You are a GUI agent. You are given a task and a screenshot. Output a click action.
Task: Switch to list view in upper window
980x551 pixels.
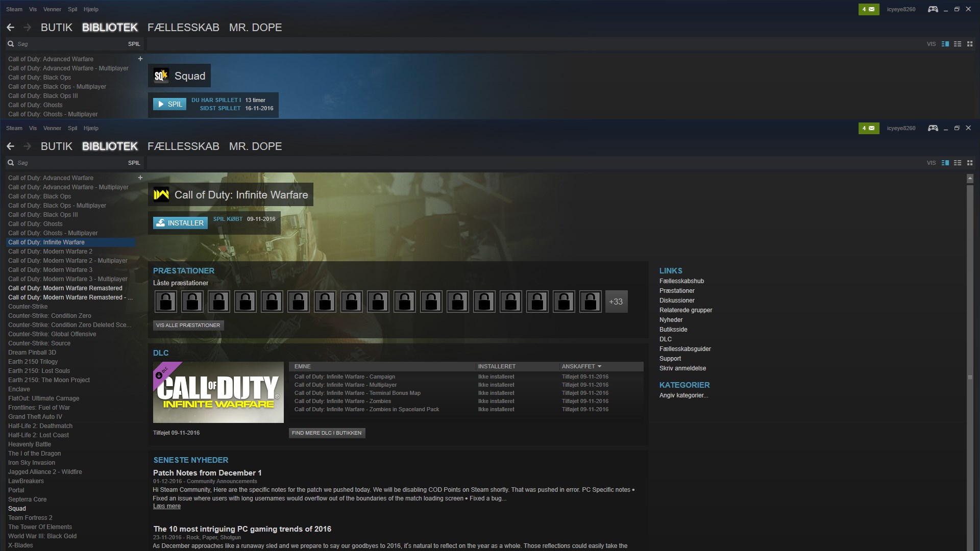(958, 44)
